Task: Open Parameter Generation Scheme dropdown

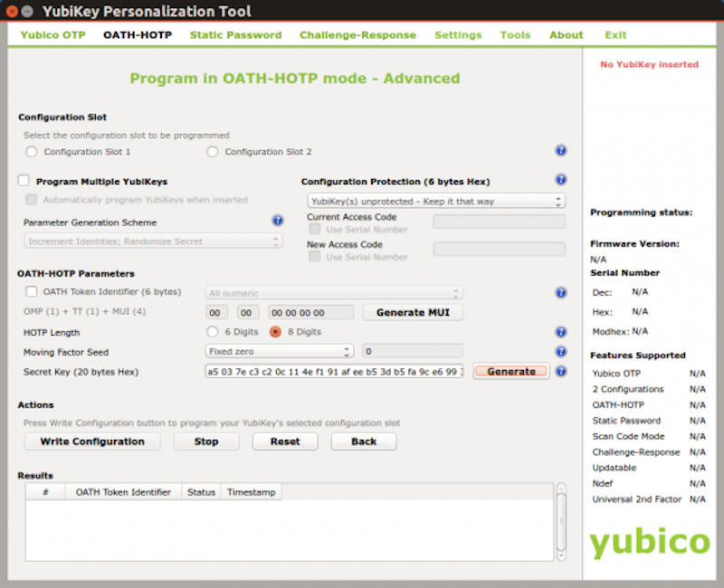Action: (153, 242)
